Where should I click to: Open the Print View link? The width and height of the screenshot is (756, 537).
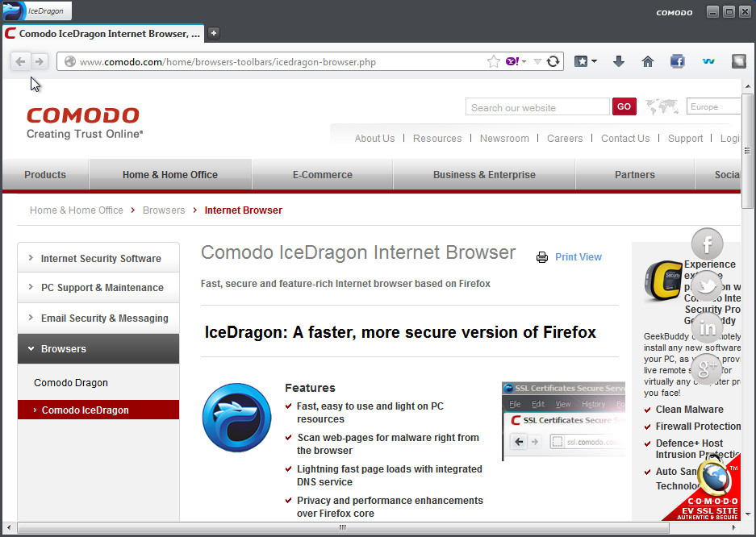[x=578, y=257]
